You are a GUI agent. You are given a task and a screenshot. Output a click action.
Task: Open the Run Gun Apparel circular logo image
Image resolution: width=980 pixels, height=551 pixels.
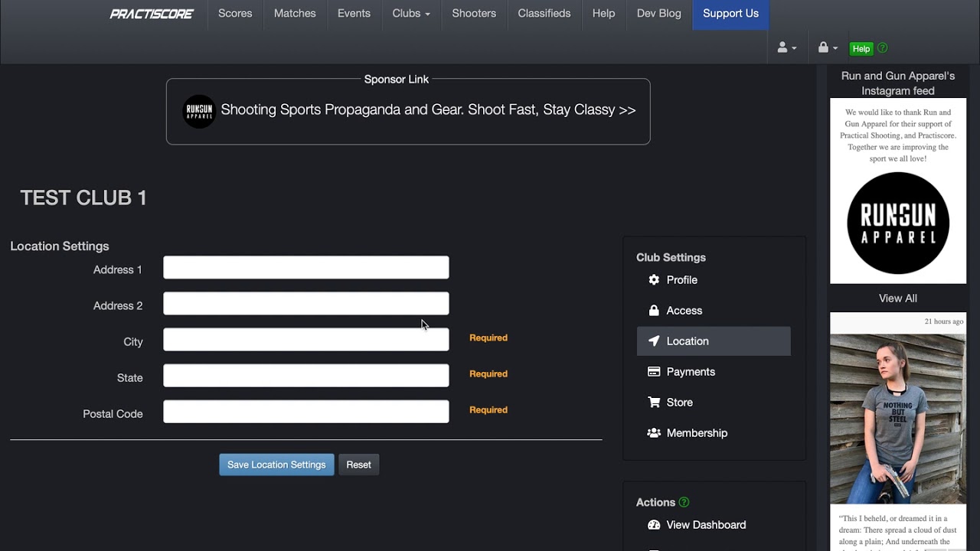point(898,223)
